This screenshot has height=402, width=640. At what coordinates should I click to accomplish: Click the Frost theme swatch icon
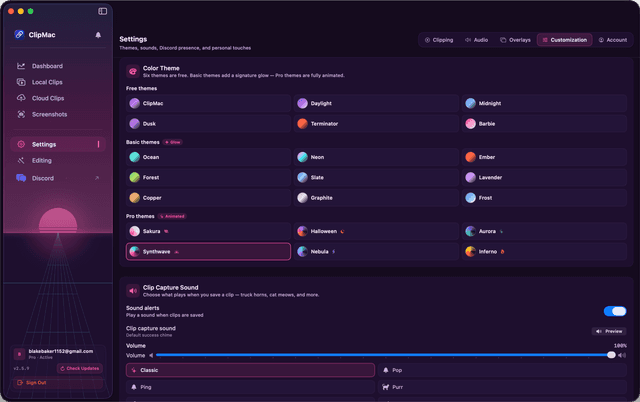(x=471, y=198)
